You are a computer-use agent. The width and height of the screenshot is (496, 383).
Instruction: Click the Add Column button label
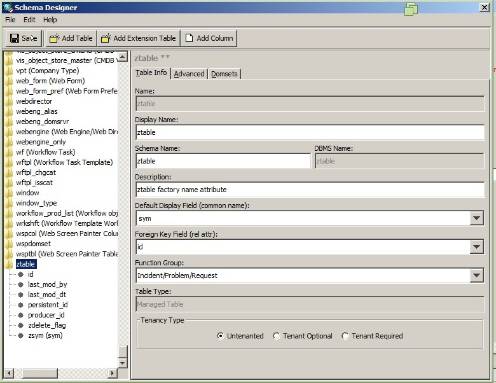click(x=215, y=38)
